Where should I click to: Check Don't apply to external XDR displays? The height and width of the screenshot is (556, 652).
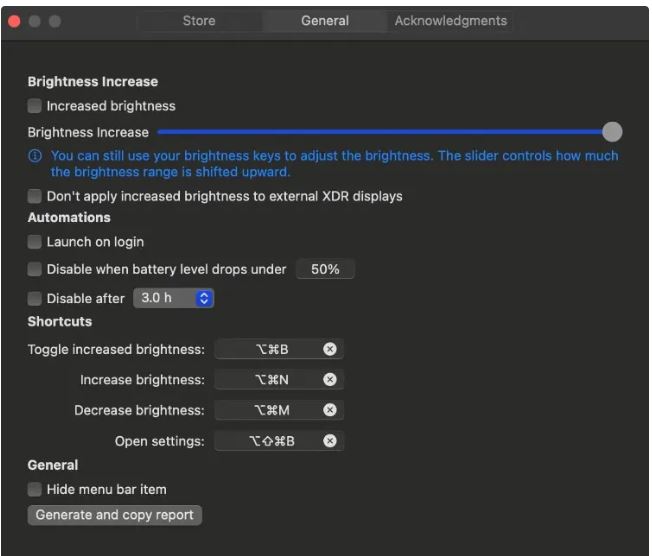coord(35,196)
